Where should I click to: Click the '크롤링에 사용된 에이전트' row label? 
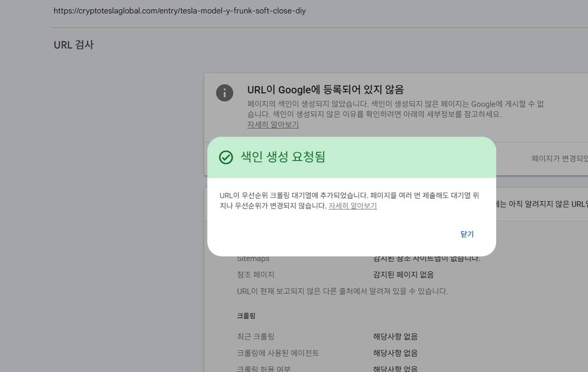pos(278,353)
